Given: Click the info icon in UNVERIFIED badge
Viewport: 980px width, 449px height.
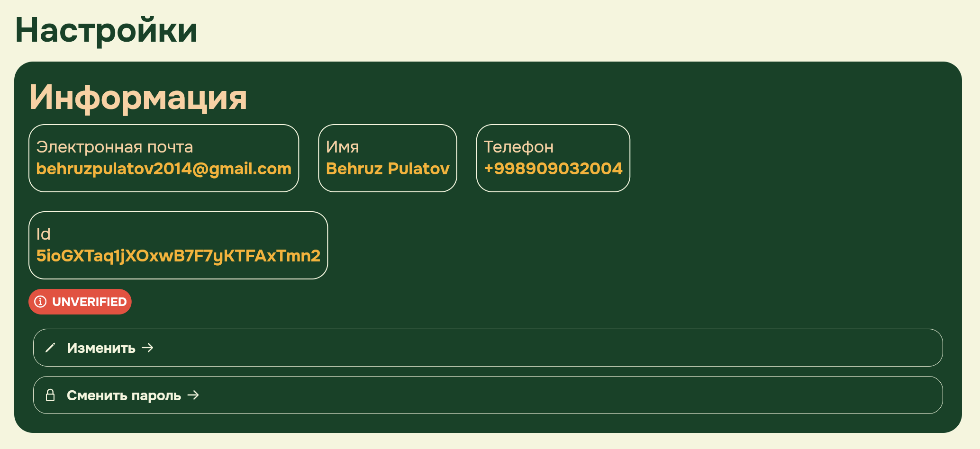Looking at the screenshot, I should [x=41, y=302].
